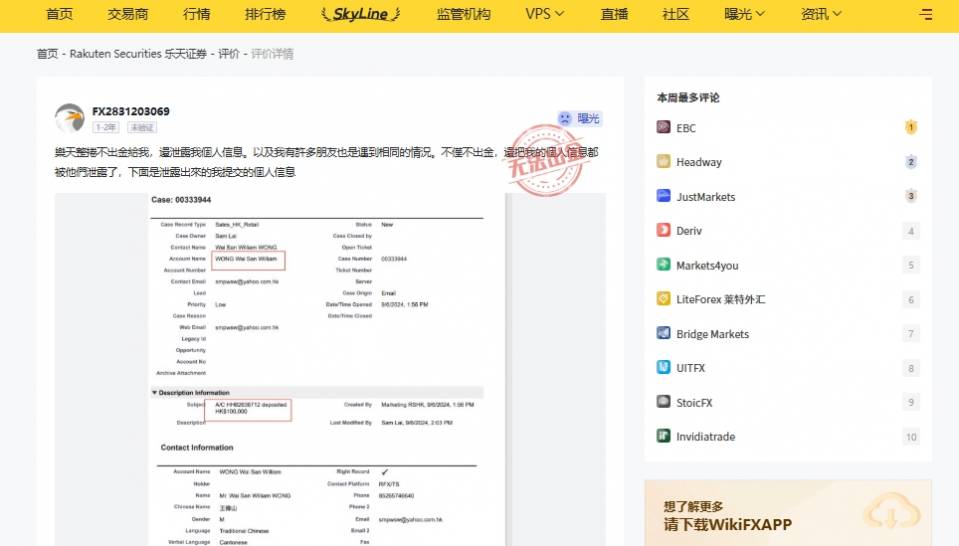
Task: Open reviewer FX2831203069 avatar
Action: 70,118
